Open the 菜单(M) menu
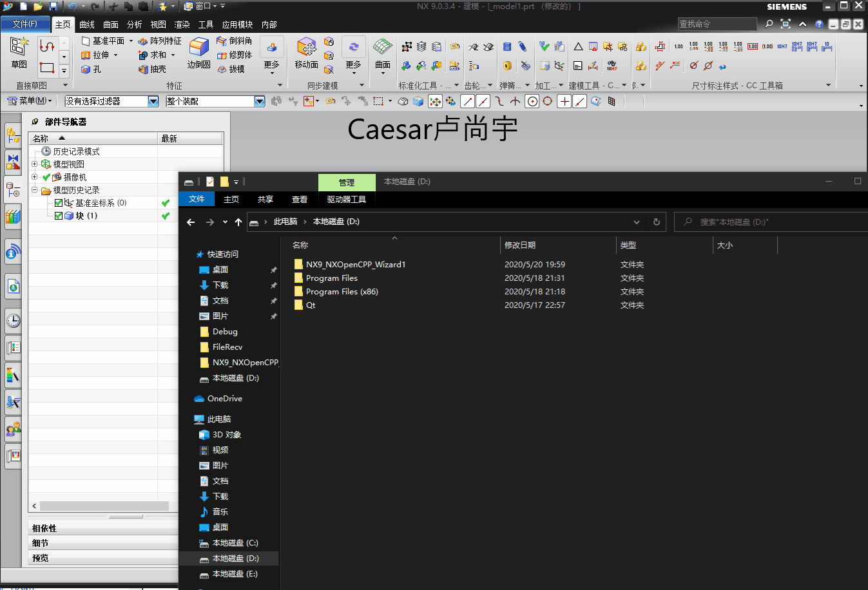 pyautogui.click(x=28, y=100)
